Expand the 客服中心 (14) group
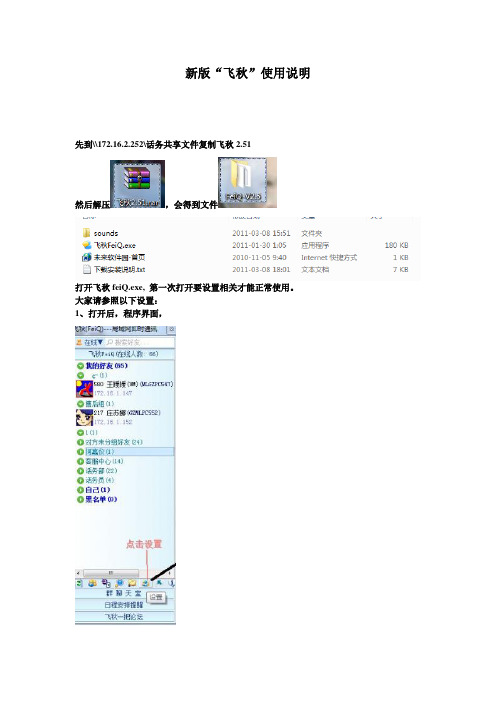Image resolution: width=496 pixels, height=702 pixels. click(81, 461)
